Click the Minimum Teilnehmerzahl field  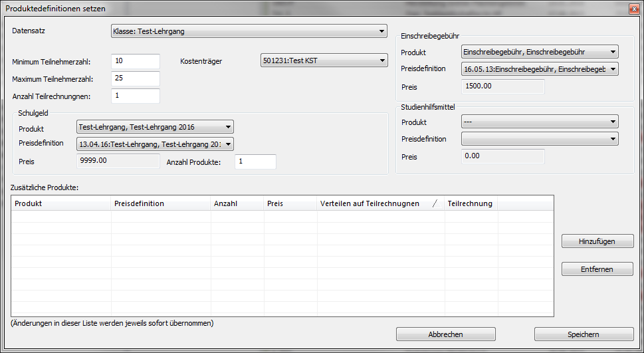tap(136, 61)
